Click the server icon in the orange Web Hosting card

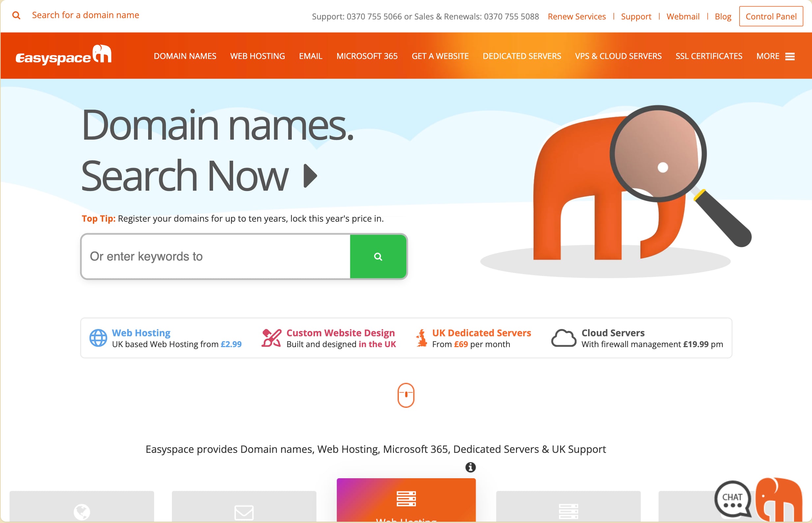pyautogui.click(x=406, y=499)
